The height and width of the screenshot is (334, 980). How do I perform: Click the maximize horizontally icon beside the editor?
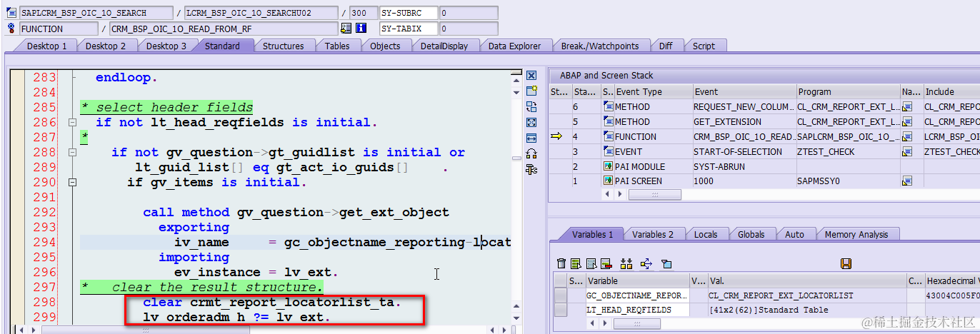point(531,138)
